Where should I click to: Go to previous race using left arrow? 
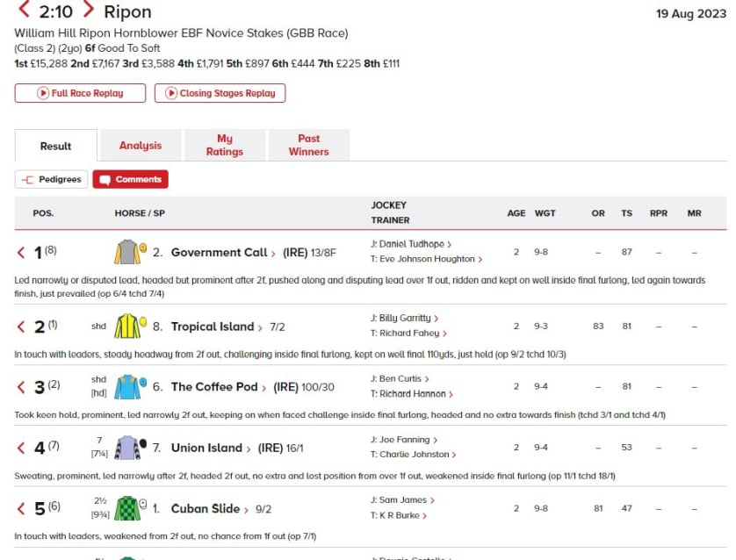[24, 11]
